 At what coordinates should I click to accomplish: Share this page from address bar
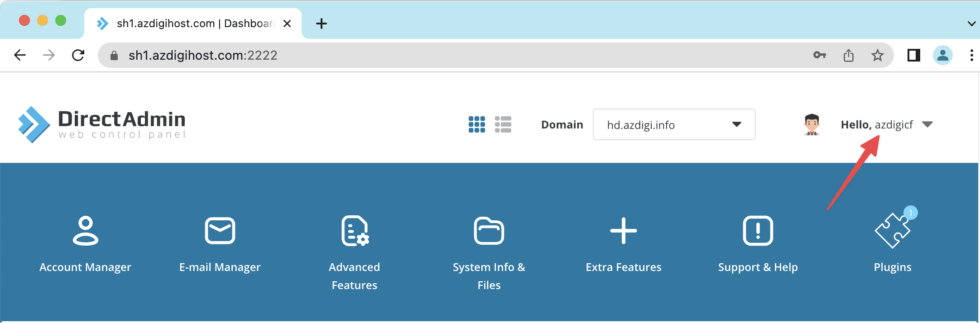[849, 55]
